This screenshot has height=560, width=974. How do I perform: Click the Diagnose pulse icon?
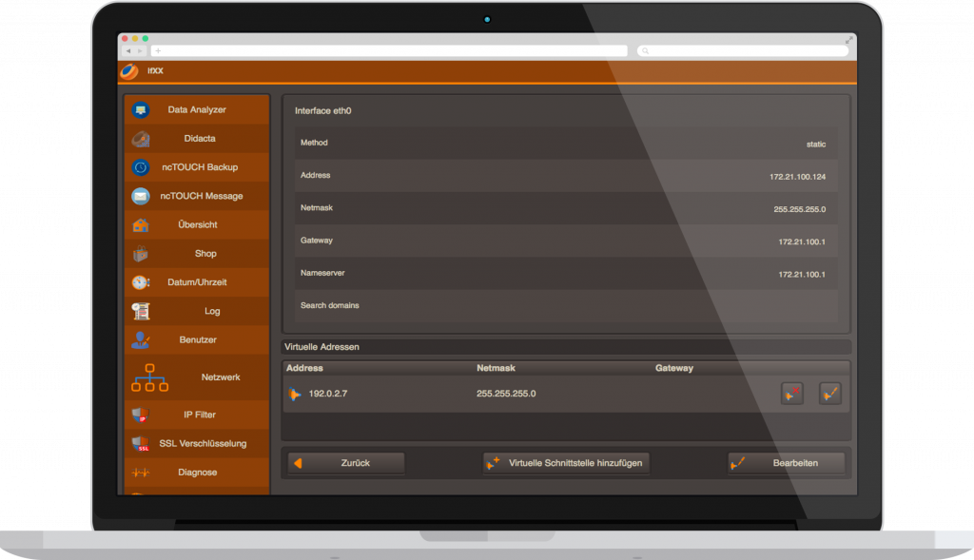pyautogui.click(x=141, y=473)
